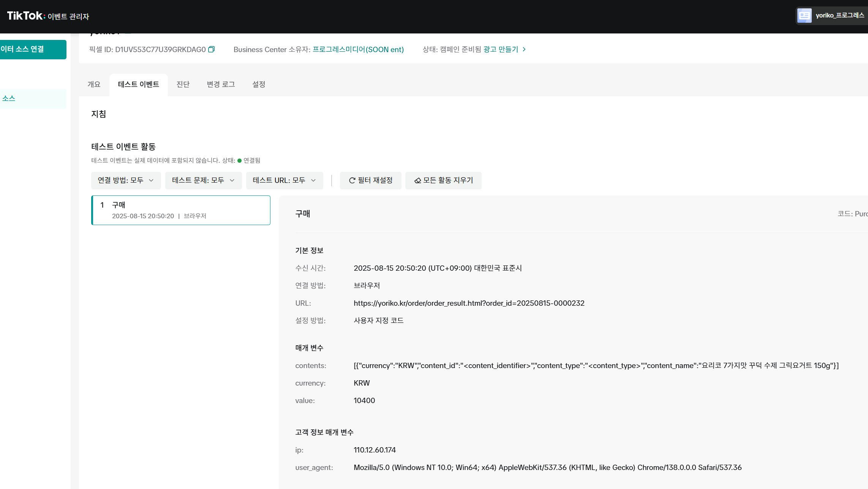
Task: Expand the 지침 section heading
Action: click(x=98, y=114)
